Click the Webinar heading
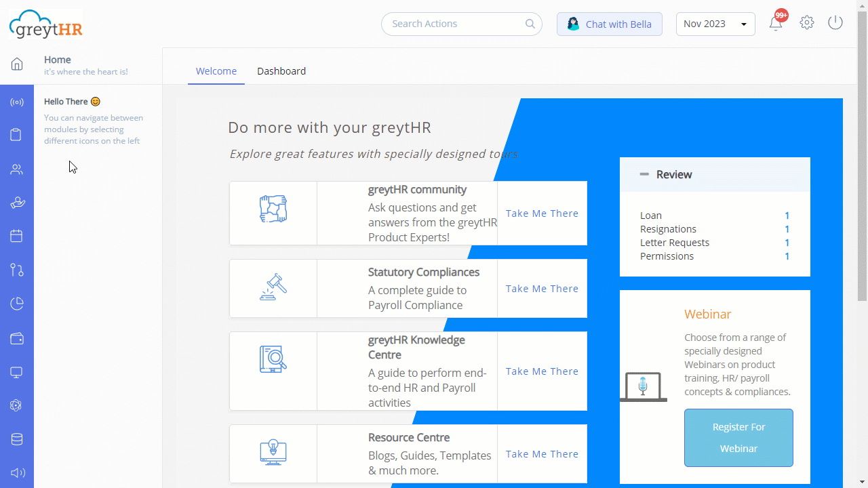Image resolution: width=868 pixels, height=488 pixels. coord(707,314)
